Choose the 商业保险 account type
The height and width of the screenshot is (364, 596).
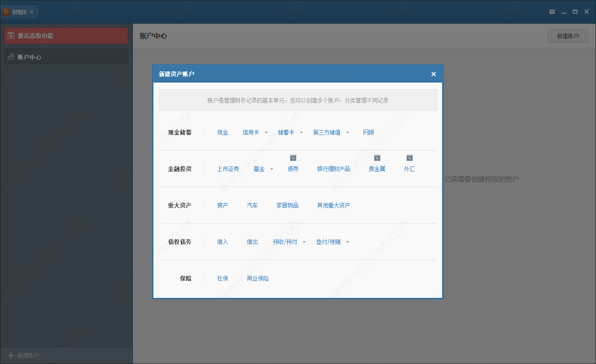pyautogui.click(x=258, y=278)
